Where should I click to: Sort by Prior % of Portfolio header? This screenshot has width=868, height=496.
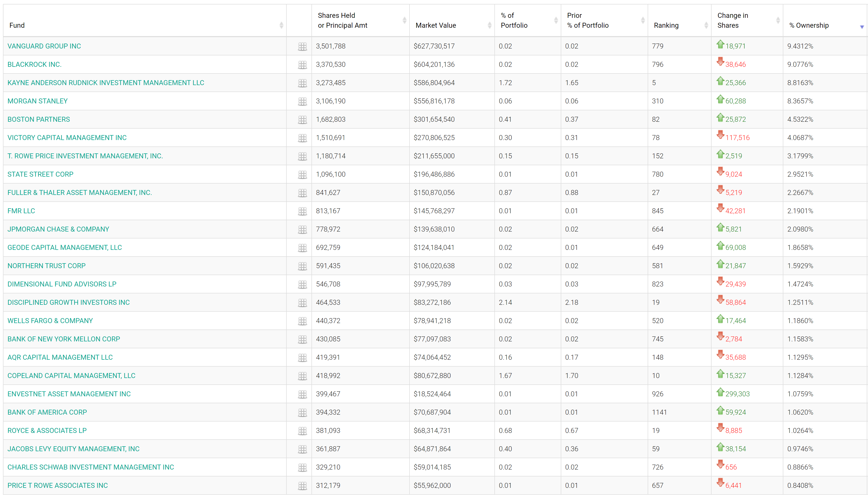pos(604,21)
